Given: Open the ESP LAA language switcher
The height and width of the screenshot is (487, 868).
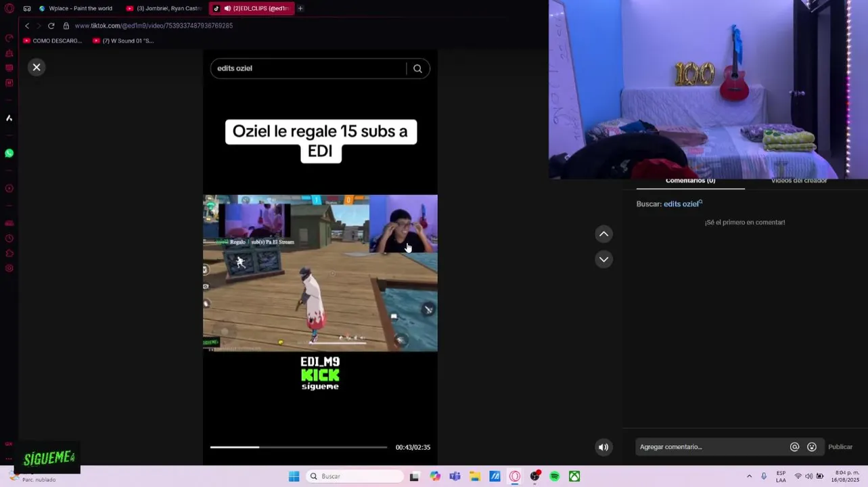Looking at the screenshot, I should click(x=781, y=476).
